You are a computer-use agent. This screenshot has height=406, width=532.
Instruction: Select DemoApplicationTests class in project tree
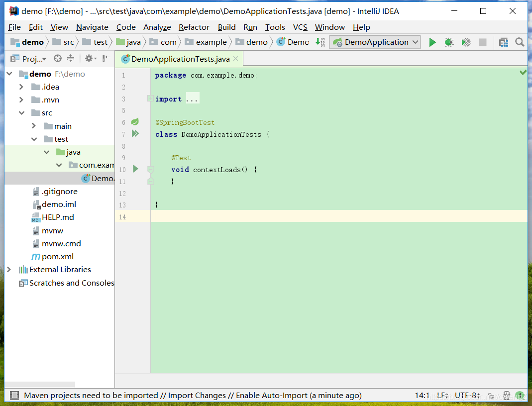[98, 179]
